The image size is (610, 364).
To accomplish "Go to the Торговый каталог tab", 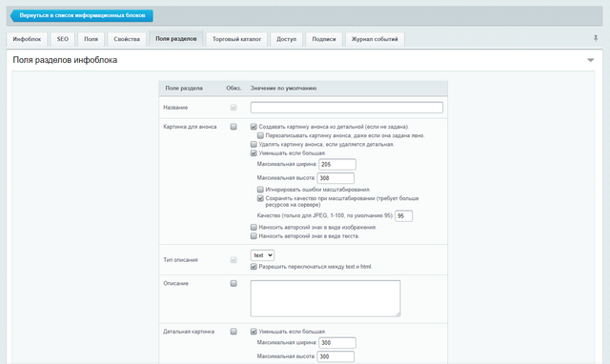I will pos(236,39).
